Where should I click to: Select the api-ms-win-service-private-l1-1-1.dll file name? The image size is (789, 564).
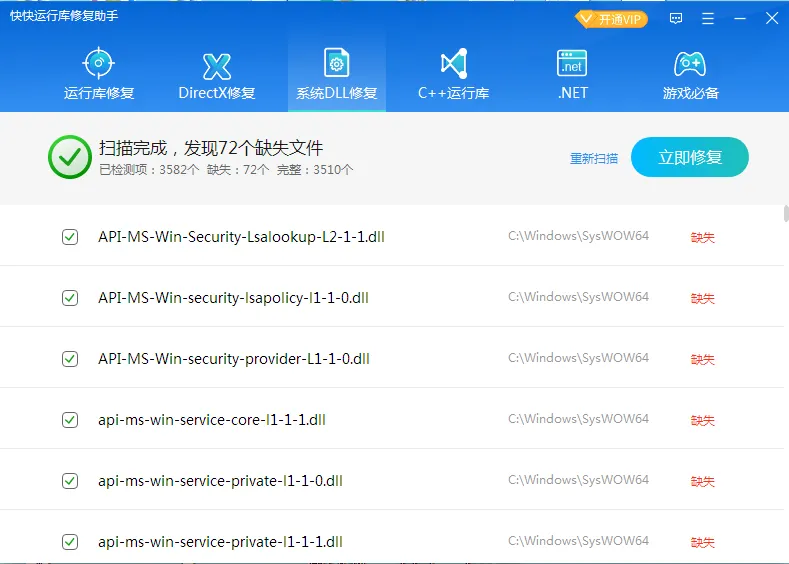(x=220, y=542)
